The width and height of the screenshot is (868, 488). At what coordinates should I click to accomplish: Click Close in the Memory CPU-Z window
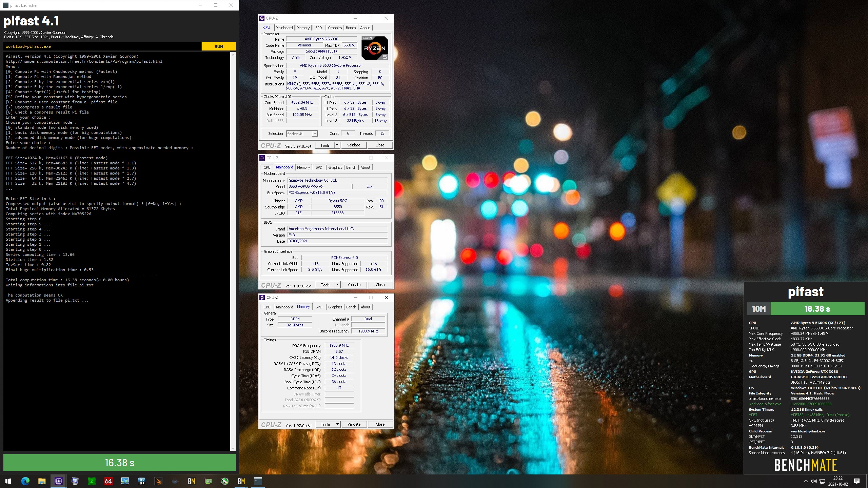tap(380, 424)
